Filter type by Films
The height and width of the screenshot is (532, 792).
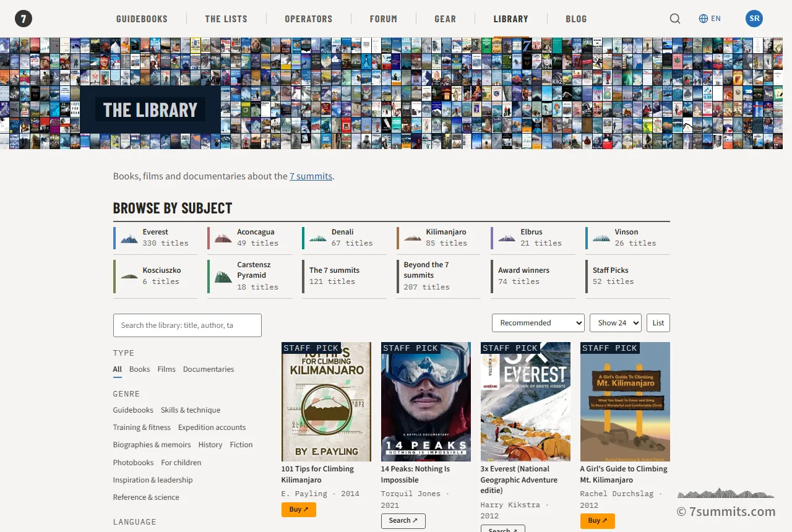[x=166, y=369]
